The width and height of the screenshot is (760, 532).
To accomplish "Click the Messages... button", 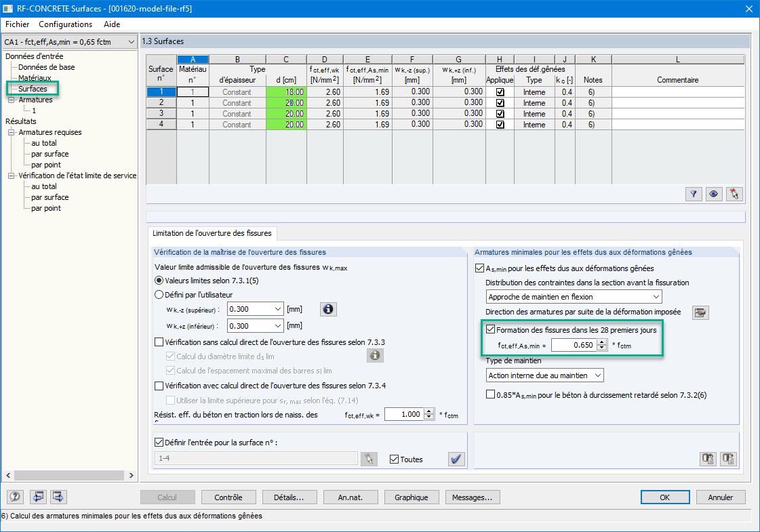I will coord(472,497).
